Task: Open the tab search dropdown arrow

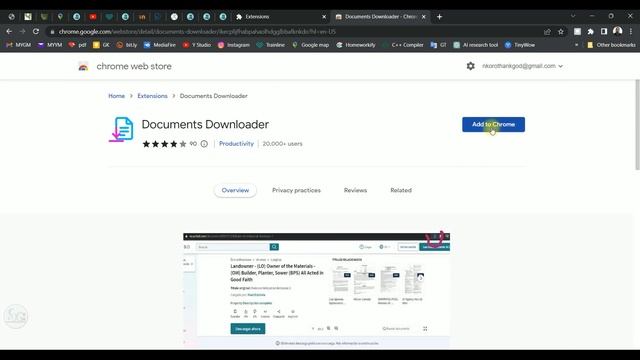Action: coord(573,16)
